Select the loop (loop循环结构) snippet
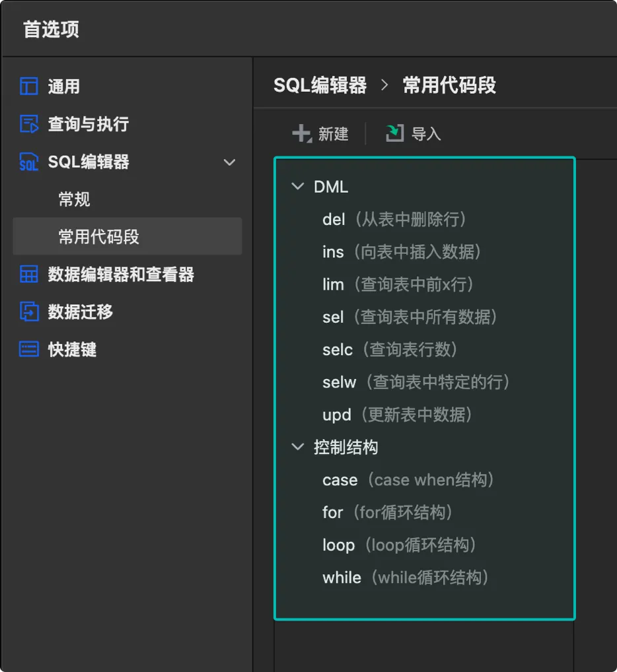The image size is (617, 672). (x=399, y=545)
